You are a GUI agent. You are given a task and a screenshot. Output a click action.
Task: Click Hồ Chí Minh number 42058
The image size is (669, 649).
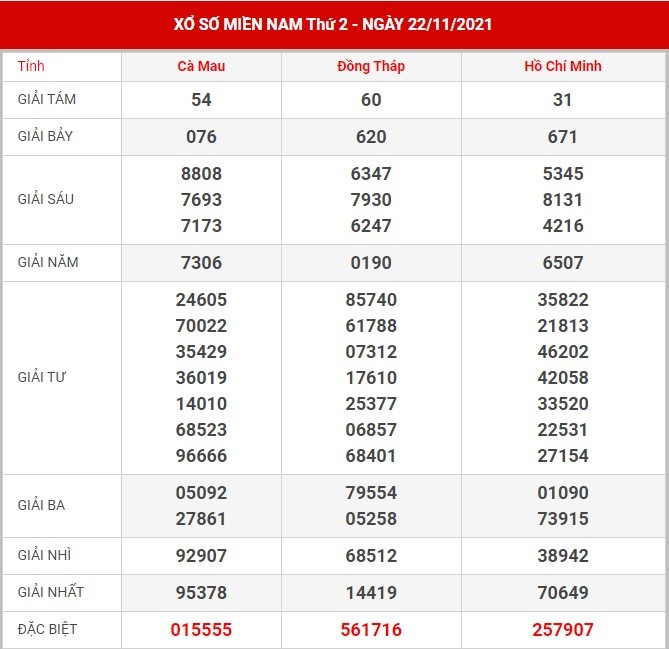click(562, 378)
